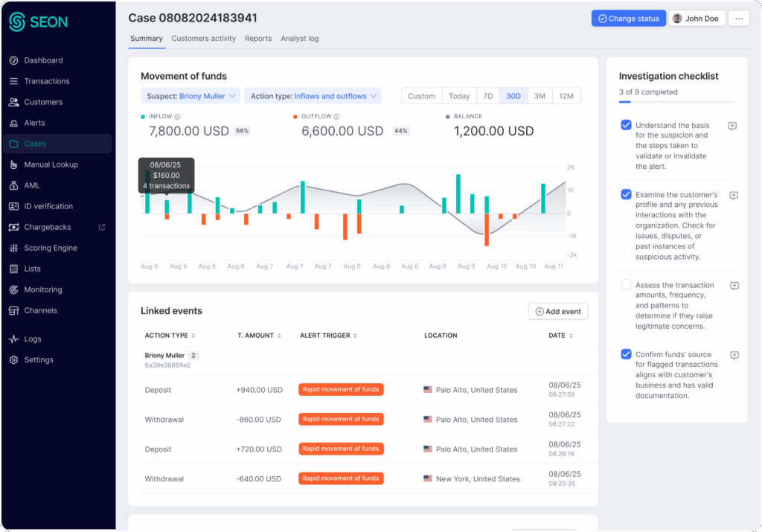
Task: Click the Change status button
Action: 628,19
